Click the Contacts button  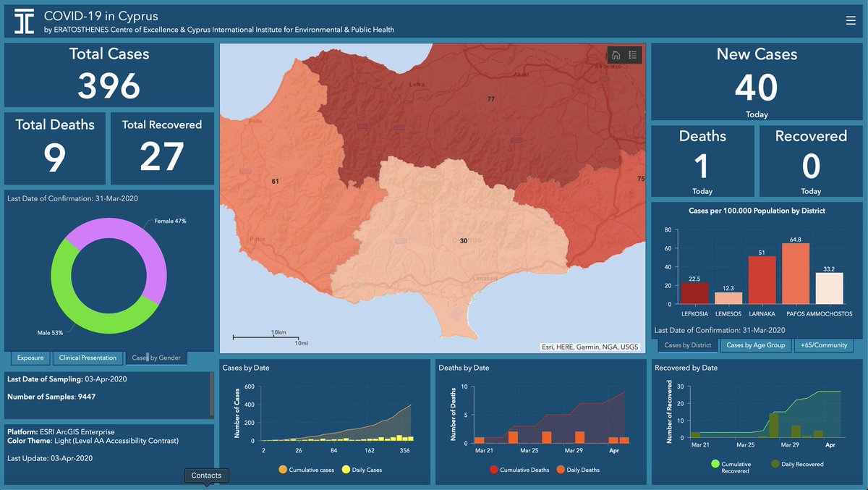pyautogui.click(x=207, y=476)
